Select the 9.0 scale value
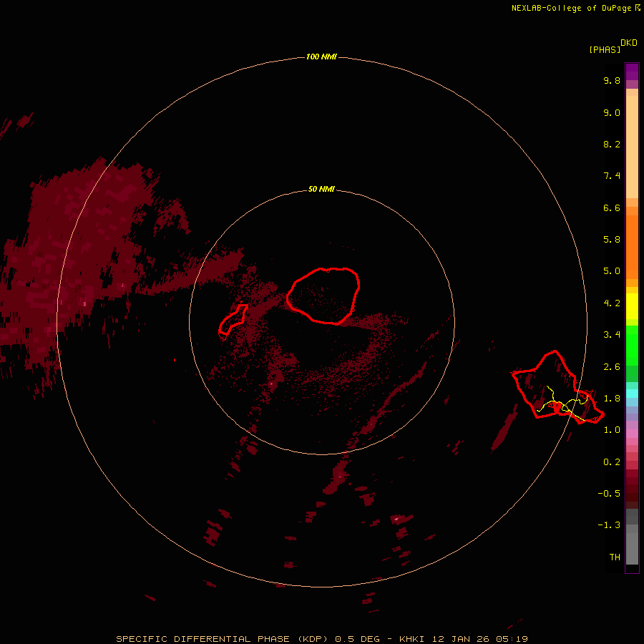644x644 pixels. [x=612, y=112]
